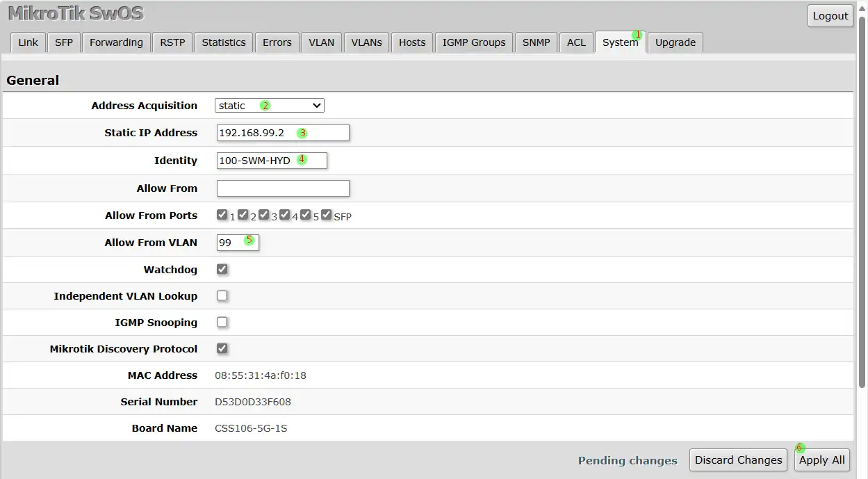Image resolution: width=868 pixels, height=479 pixels.
Task: Open the SFP tab
Action: tap(64, 42)
